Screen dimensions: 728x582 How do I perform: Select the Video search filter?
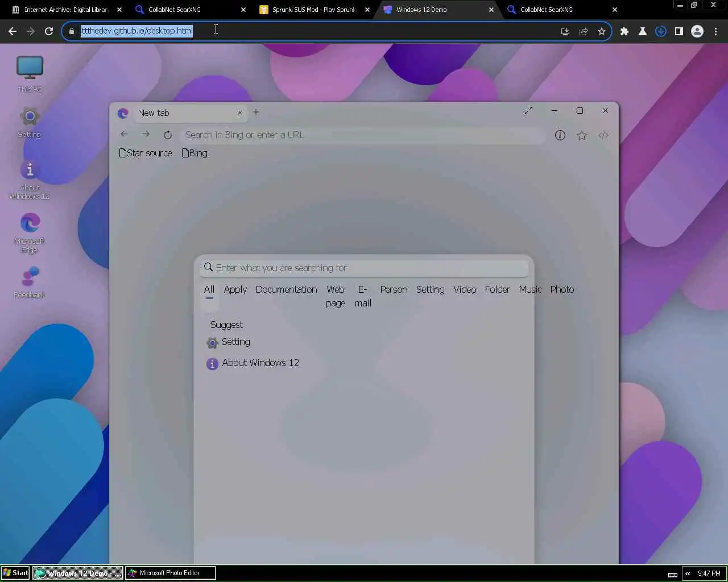click(465, 289)
